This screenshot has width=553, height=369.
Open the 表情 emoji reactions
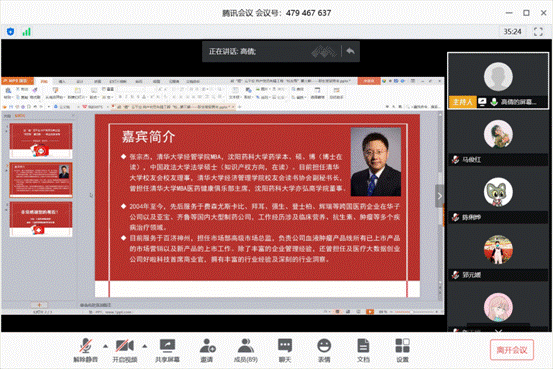pos(324,350)
